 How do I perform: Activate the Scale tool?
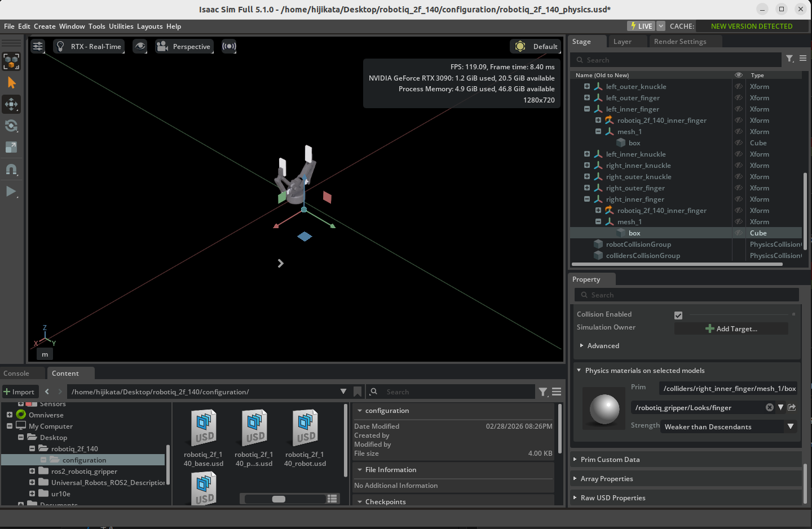[x=11, y=147]
